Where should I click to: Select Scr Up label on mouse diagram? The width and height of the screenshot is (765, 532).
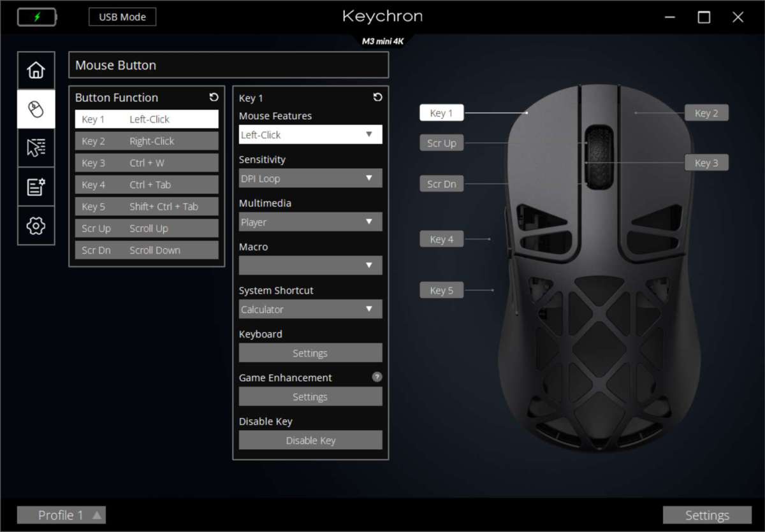click(x=441, y=143)
